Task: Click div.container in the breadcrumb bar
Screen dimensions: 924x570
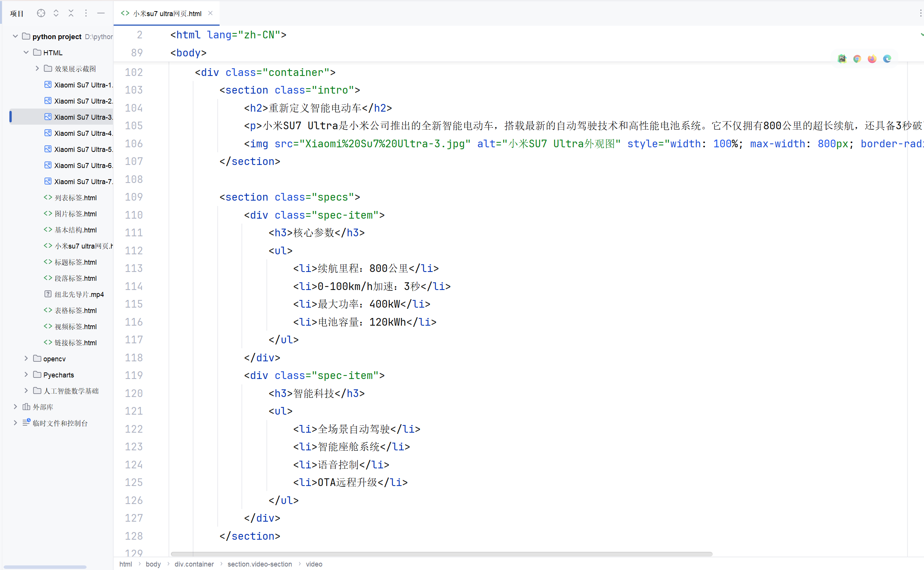Action: tap(194, 564)
